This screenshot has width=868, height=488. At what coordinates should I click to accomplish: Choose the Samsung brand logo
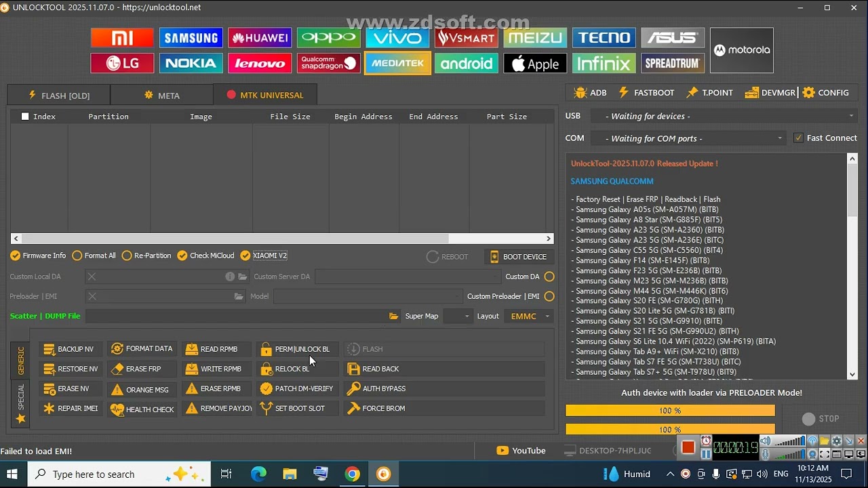click(191, 38)
